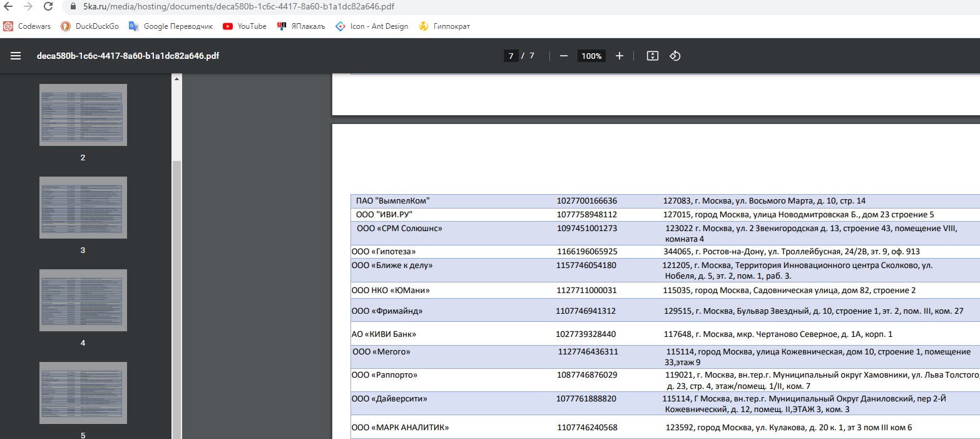Click the number 1157746054180
The width and height of the screenshot is (980, 439).
pyautogui.click(x=586, y=266)
